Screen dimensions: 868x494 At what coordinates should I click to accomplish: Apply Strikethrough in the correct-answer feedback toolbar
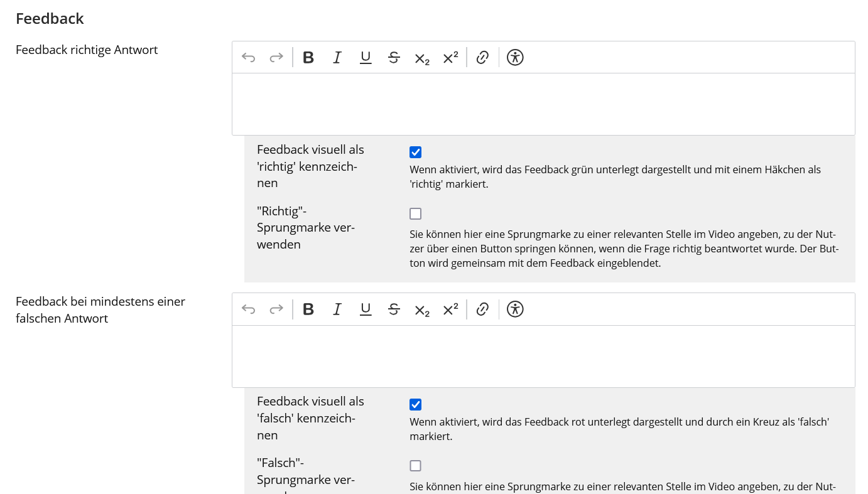pyautogui.click(x=394, y=58)
